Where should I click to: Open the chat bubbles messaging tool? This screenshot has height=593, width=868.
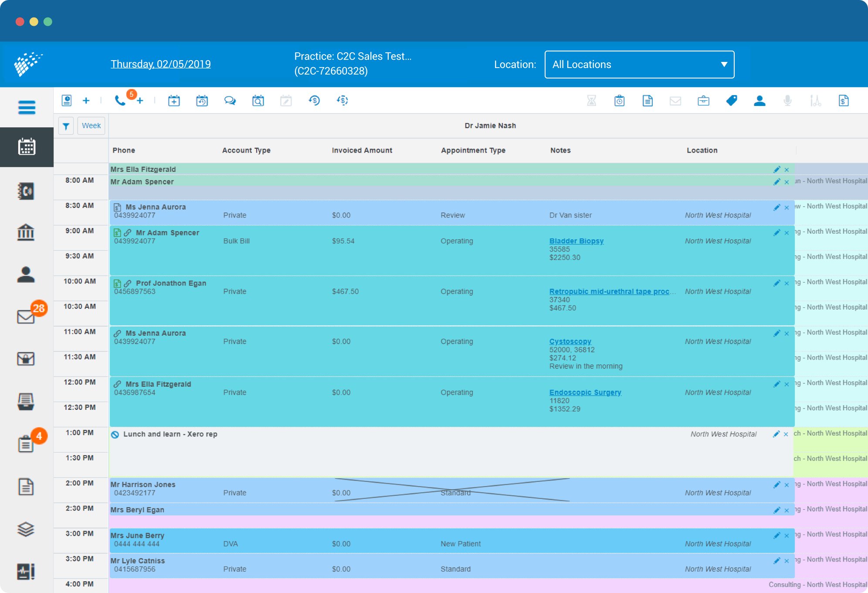click(230, 100)
